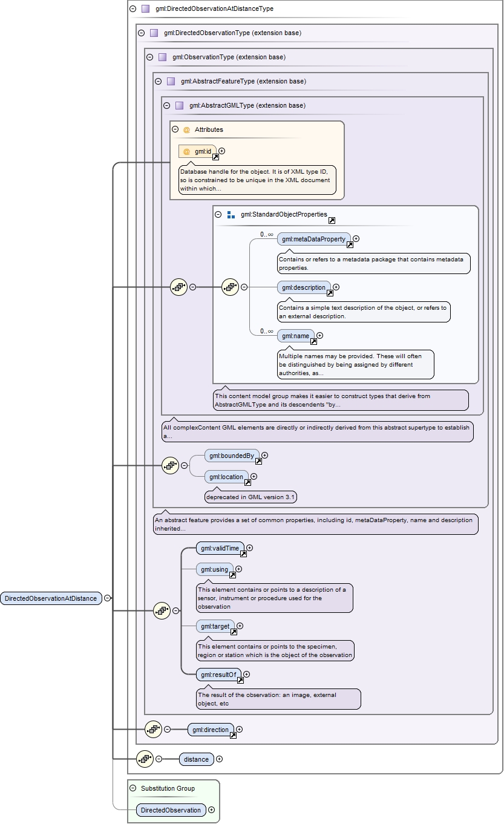Collapse the Substitution Group box
The height and width of the screenshot is (824, 504).
(x=133, y=788)
